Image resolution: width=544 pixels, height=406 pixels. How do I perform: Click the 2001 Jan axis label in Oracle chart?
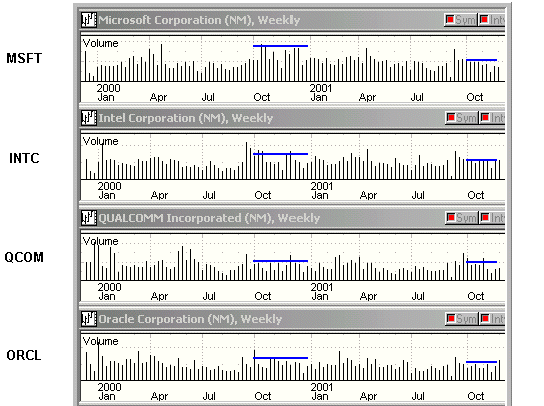[x=322, y=391]
